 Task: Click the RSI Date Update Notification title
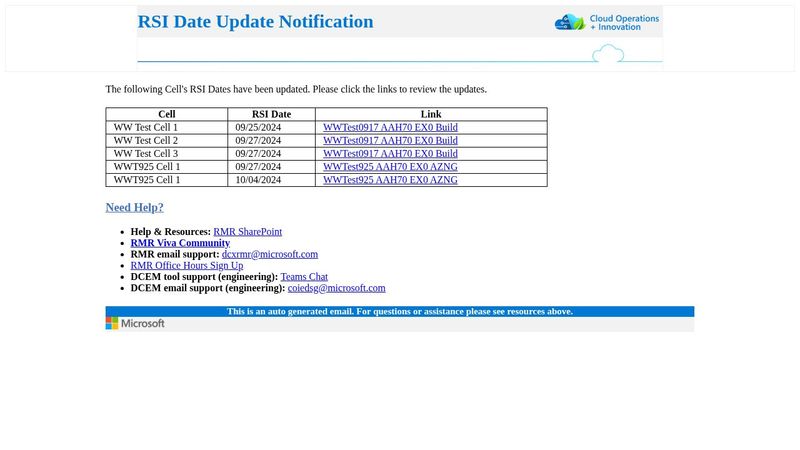(255, 22)
